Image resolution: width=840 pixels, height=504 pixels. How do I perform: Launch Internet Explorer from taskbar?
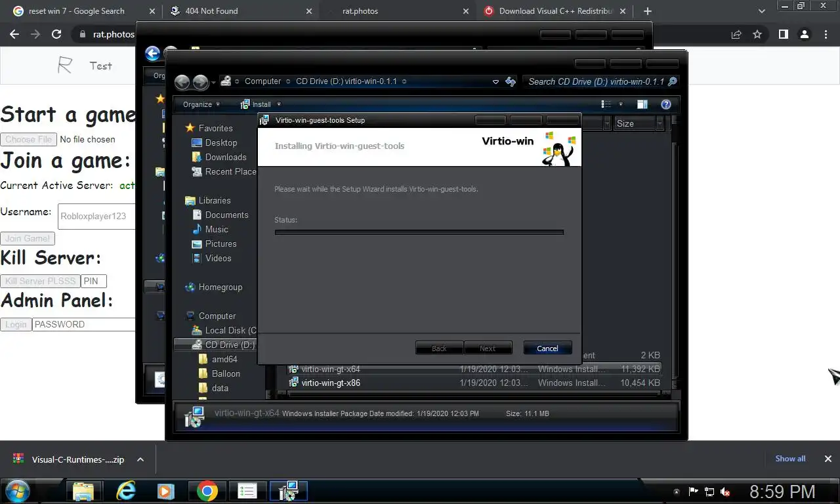pos(125,491)
